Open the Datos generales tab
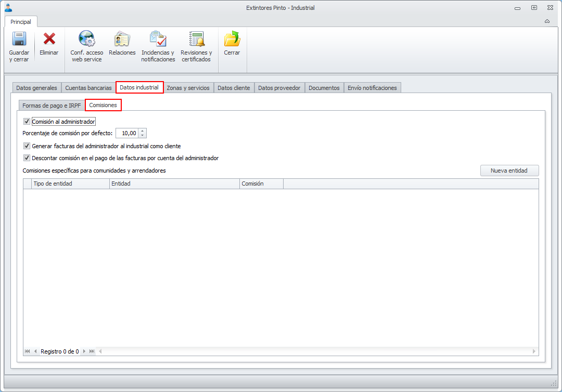This screenshot has height=392, width=562. [x=36, y=88]
